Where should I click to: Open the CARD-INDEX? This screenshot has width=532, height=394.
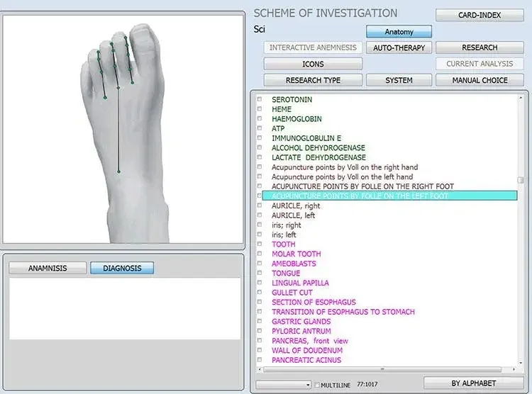pos(479,15)
